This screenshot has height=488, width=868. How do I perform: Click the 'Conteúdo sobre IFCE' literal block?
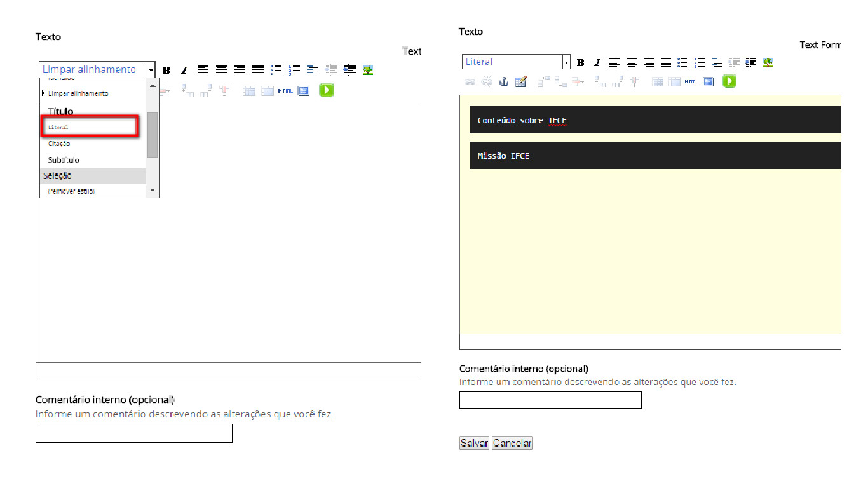pyautogui.click(x=655, y=120)
